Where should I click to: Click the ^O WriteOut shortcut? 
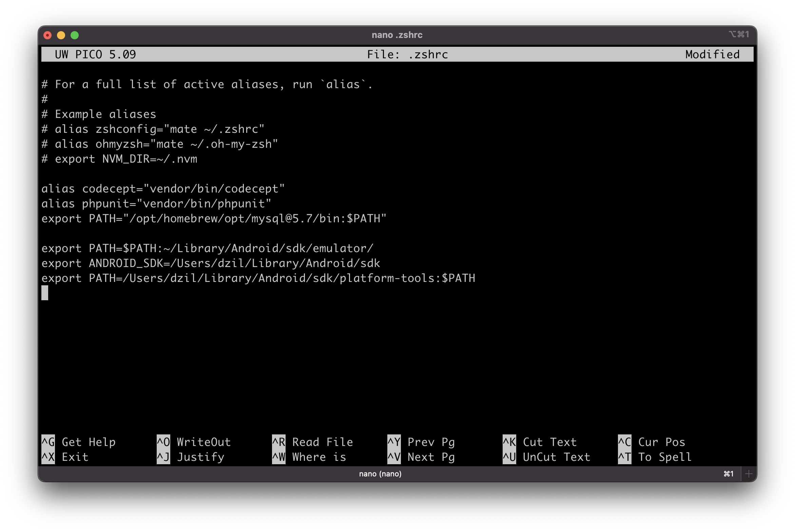point(194,442)
